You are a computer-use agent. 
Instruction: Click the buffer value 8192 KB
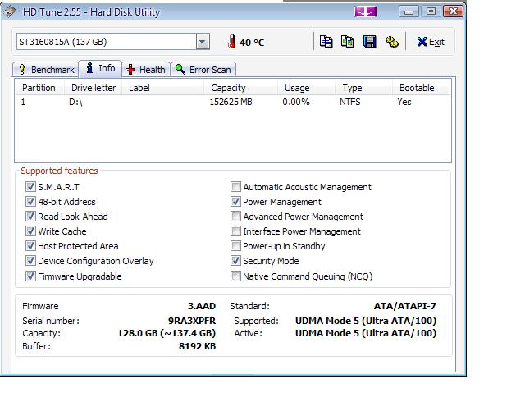[x=197, y=346]
